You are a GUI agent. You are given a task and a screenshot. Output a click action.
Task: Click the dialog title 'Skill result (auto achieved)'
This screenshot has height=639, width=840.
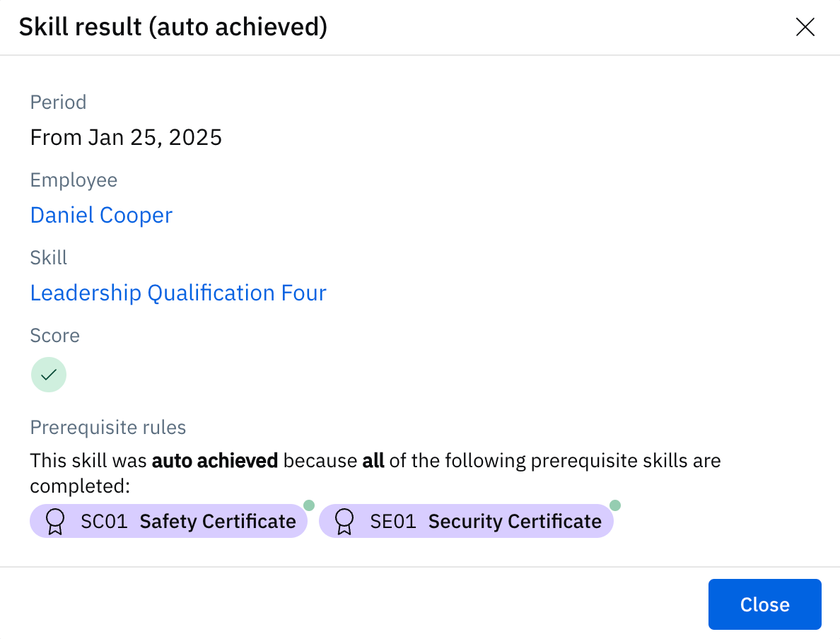point(173,28)
